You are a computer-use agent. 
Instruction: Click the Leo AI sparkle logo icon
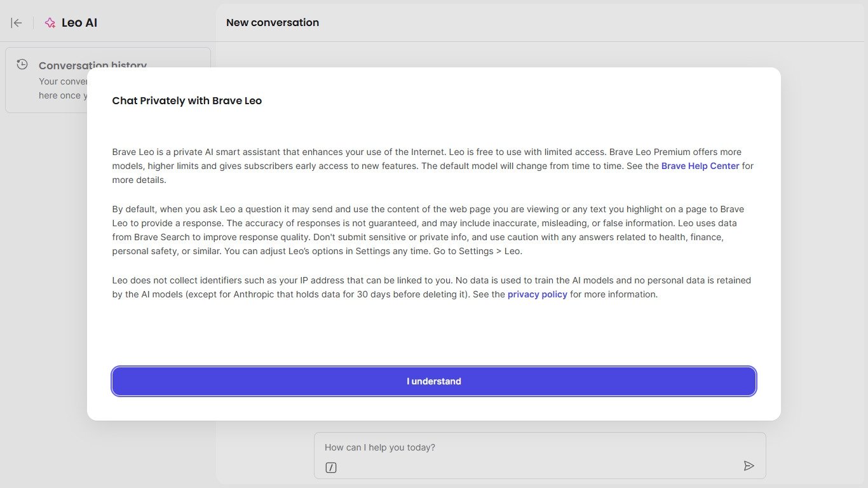point(50,23)
